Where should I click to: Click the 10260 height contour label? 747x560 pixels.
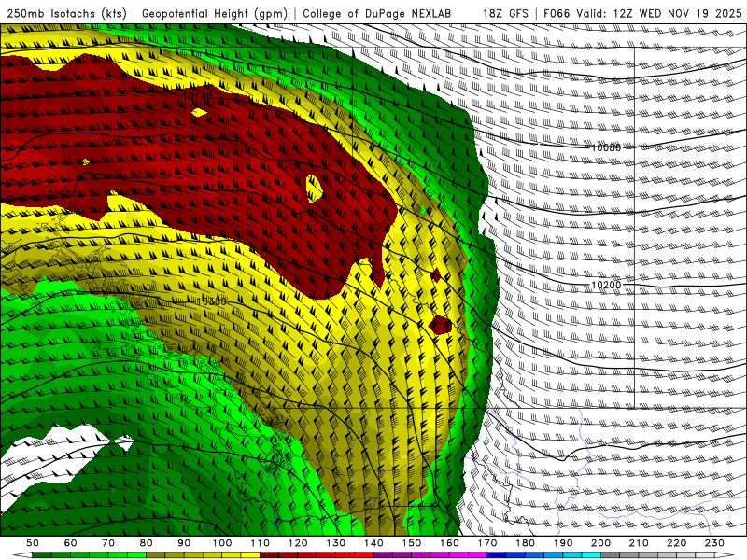57,194
